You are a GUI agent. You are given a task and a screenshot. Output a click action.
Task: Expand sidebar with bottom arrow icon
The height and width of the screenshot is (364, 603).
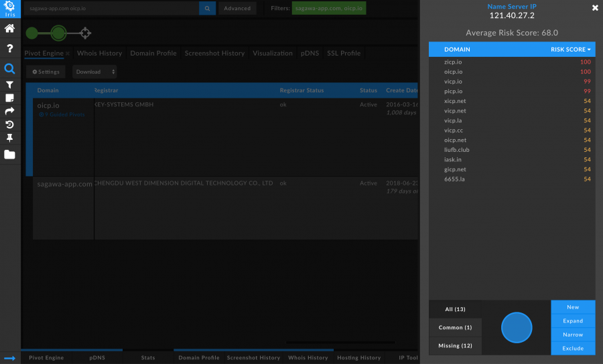pyautogui.click(x=9, y=358)
